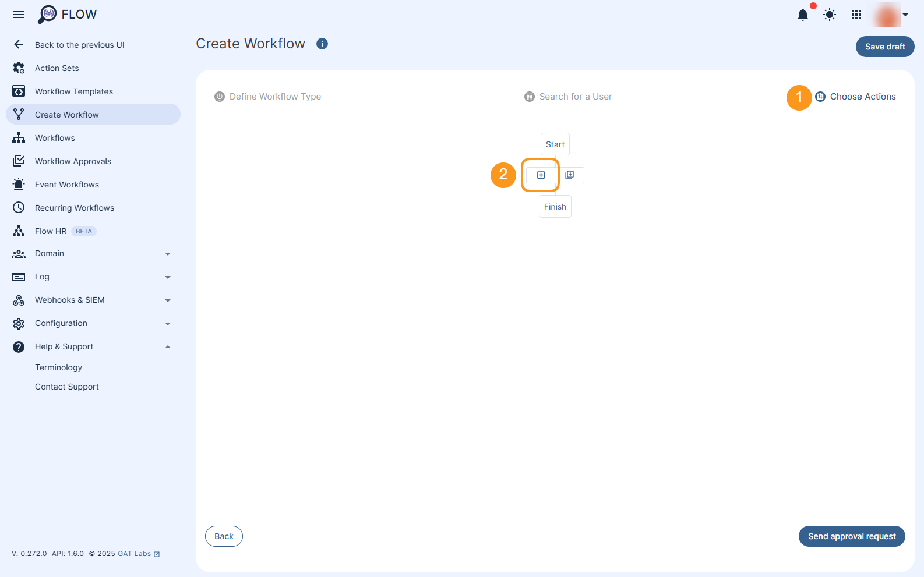Click the Event Workflows alarm icon
This screenshot has width=924, height=577.
(19, 185)
